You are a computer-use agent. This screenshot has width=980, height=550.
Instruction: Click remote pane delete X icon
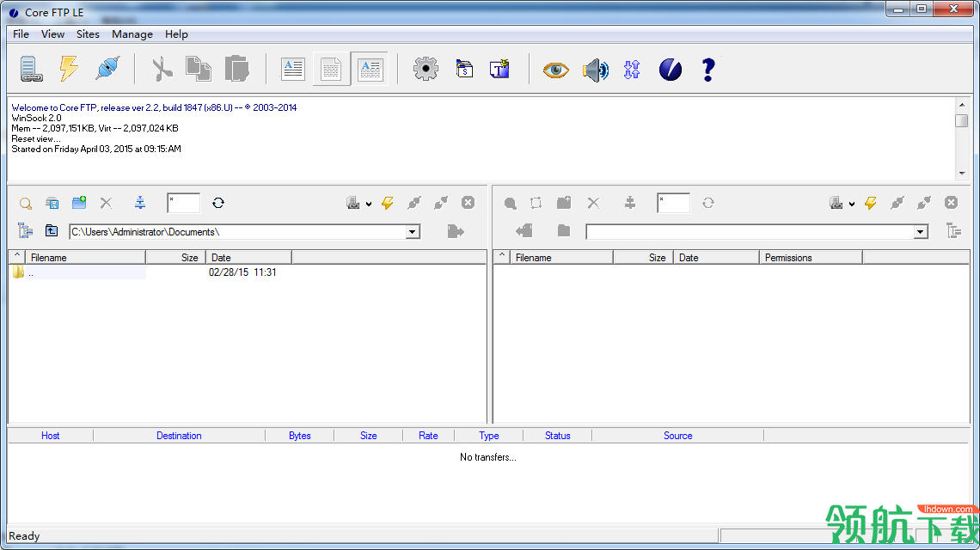click(593, 203)
